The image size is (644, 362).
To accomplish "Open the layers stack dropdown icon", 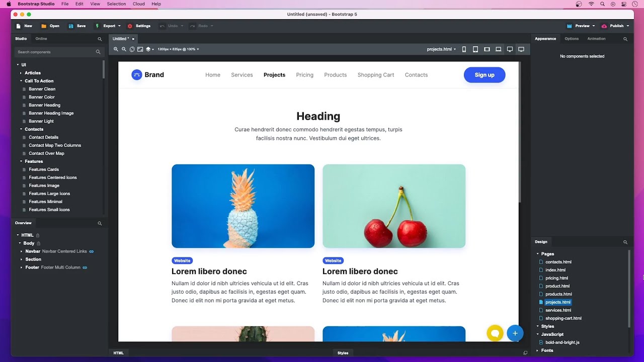I will tap(149, 49).
